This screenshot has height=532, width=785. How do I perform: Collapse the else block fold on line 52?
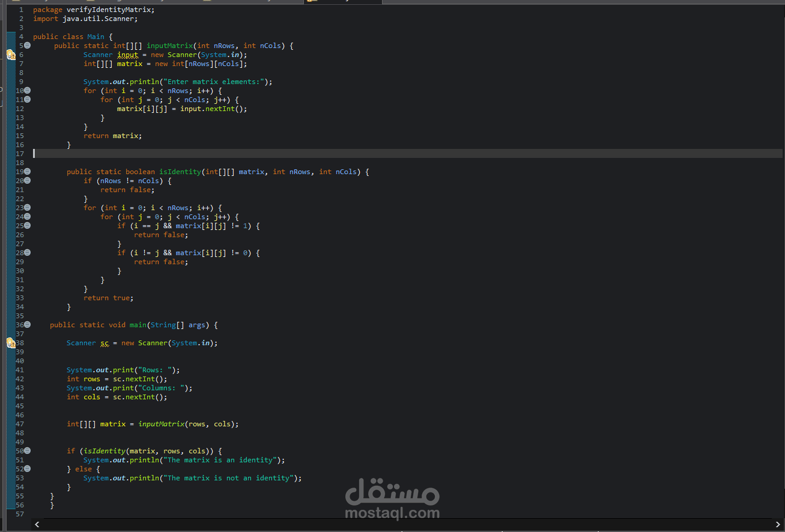point(28,469)
